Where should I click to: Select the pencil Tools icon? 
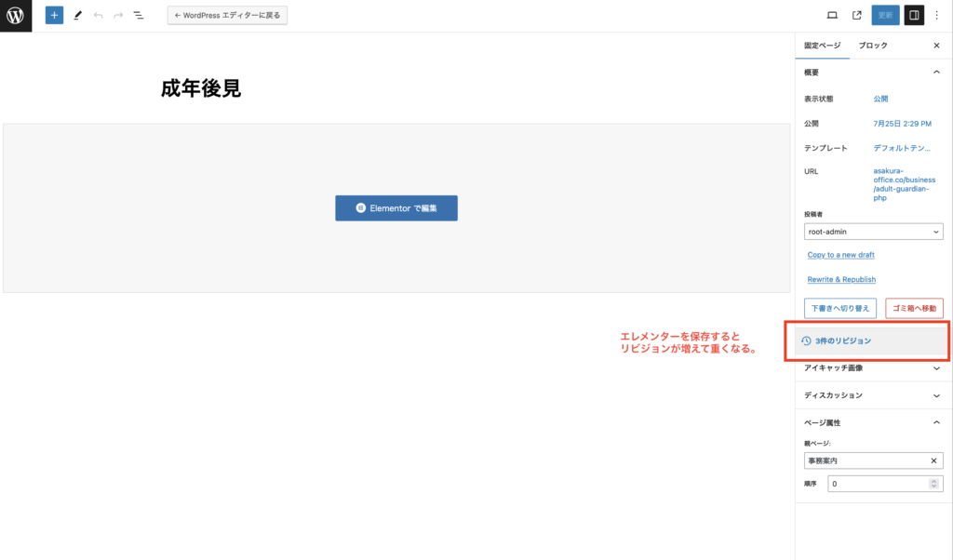point(78,16)
